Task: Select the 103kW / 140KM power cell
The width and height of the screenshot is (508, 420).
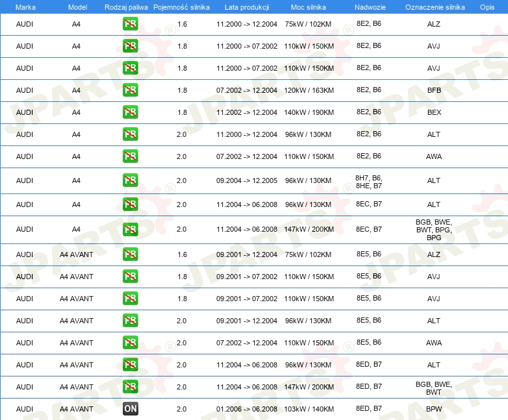Action: tap(309, 409)
